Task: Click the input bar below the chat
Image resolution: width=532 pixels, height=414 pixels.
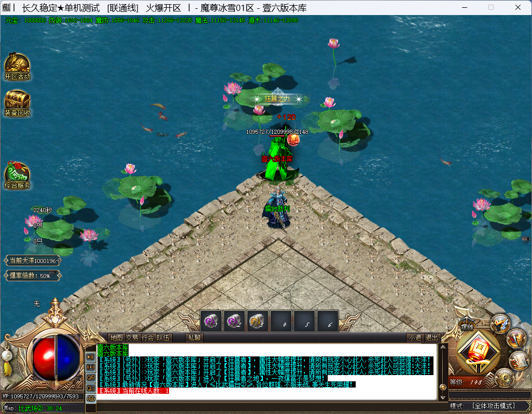Action: (x=271, y=407)
